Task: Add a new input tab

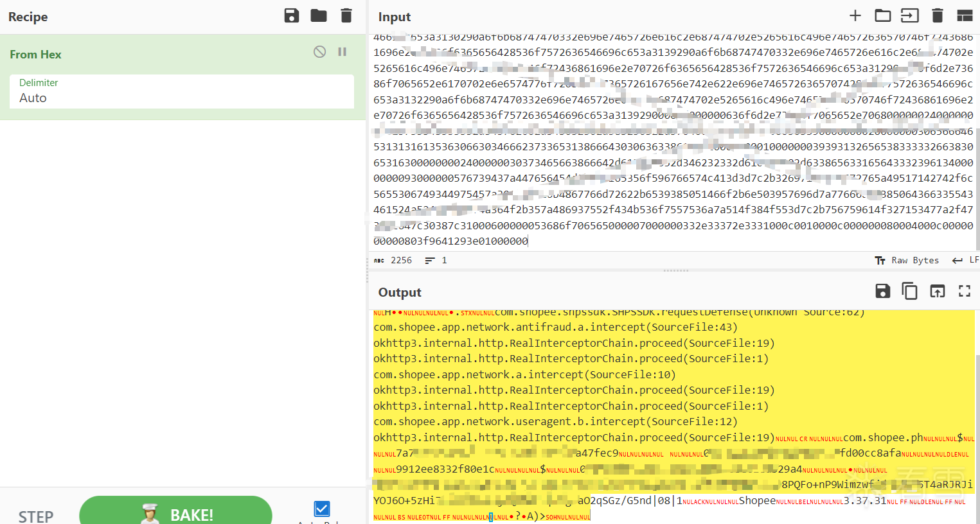Action: pyautogui.click(x=855, y=15)
